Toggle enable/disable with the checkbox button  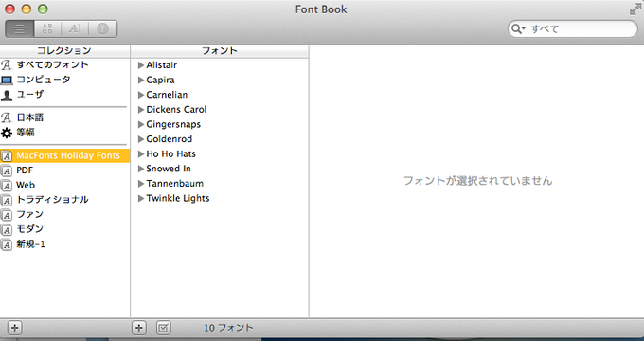point(164,328)
